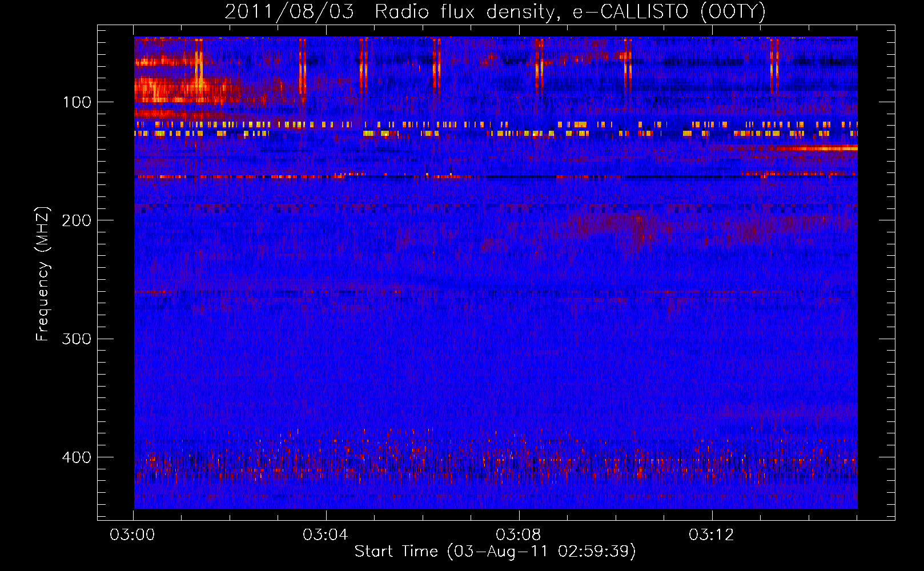The width and height of the screenshot is (924, 571).
Task: Click the '03:00' time tick label
Action: (x=132, y=535)
